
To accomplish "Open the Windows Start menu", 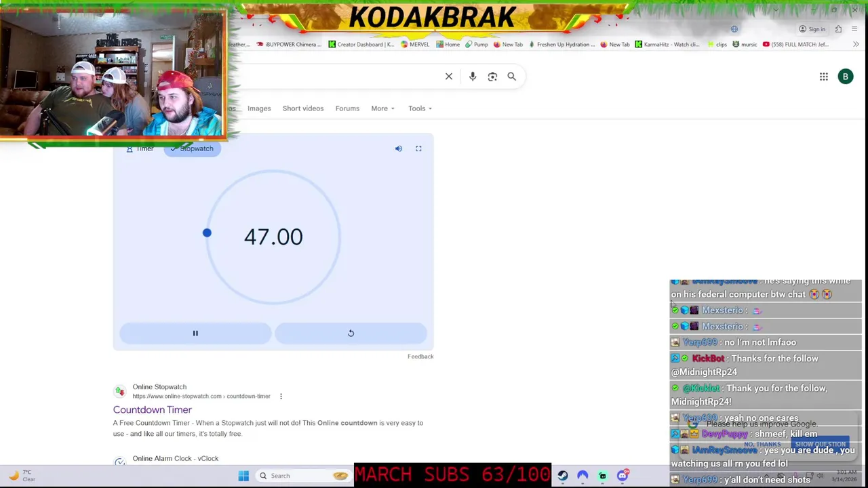I will [243, 476].
